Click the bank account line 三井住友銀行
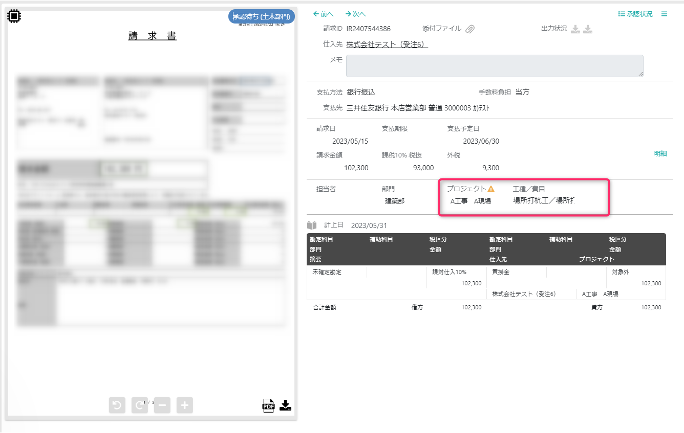The image size is (684, 433). point(418,108)
